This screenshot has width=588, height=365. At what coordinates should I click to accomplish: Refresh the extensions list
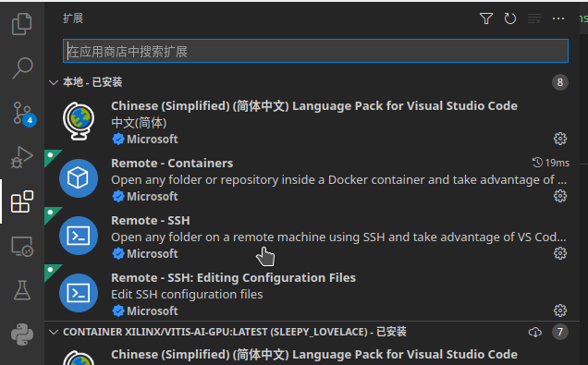pyautogui.click(x=510, y=18)
